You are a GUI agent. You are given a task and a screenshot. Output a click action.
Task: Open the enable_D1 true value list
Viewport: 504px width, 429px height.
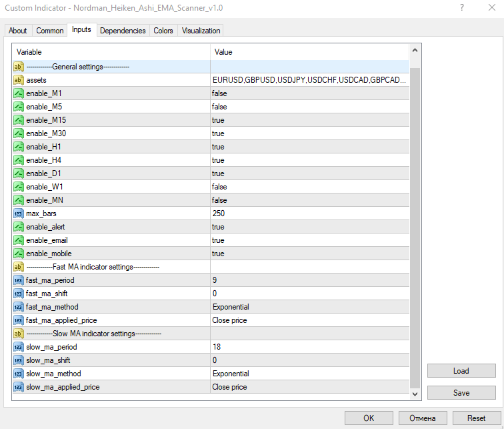point(310,173)
